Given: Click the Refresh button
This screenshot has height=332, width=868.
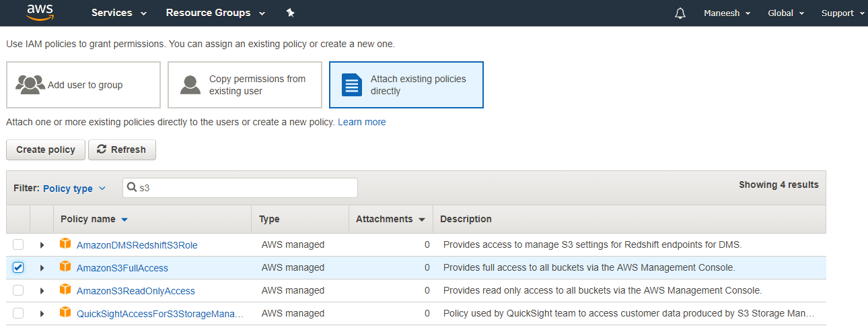Looking at the screenshot, I should pyautogui.click(x=122, y=150).
